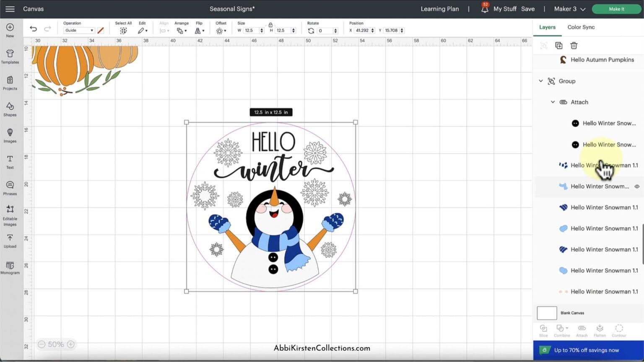Click the Make It button
The height and width of the screenshot is (362, 644).
616,9
